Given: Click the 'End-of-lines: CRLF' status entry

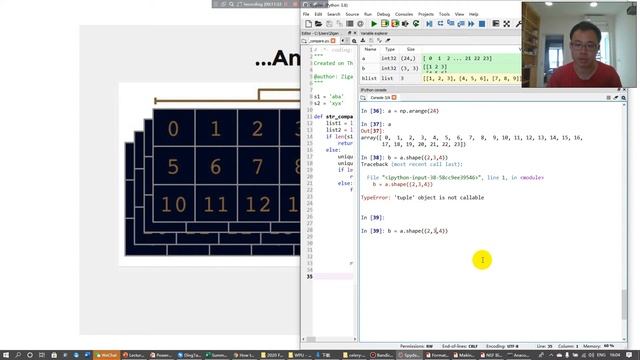Looking at the screenshot, I should [x=460, y=346].
